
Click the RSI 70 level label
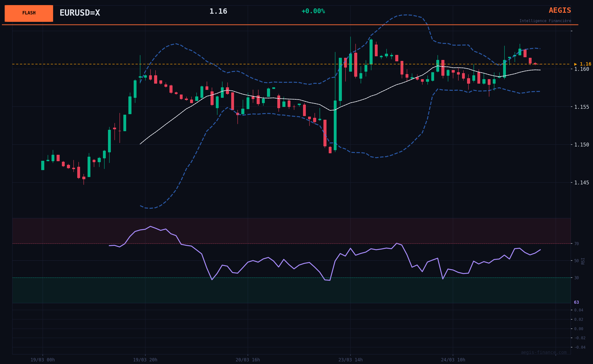[x=576, y=244]
